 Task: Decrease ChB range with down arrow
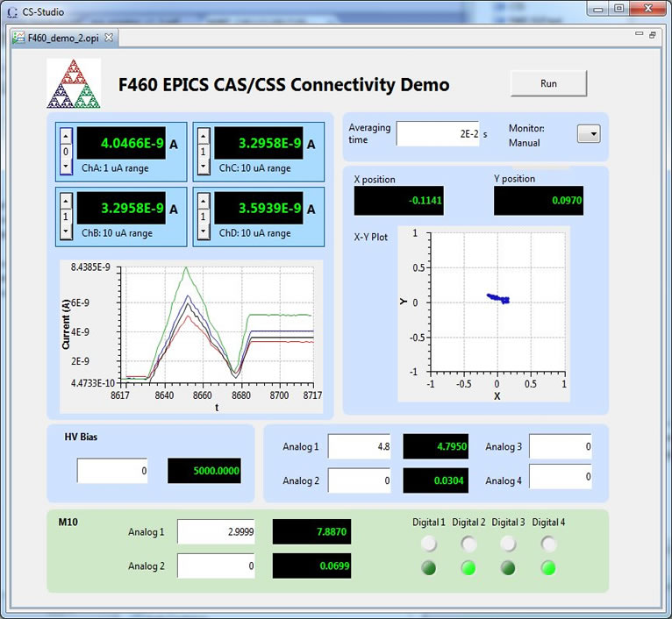point(66,231)
